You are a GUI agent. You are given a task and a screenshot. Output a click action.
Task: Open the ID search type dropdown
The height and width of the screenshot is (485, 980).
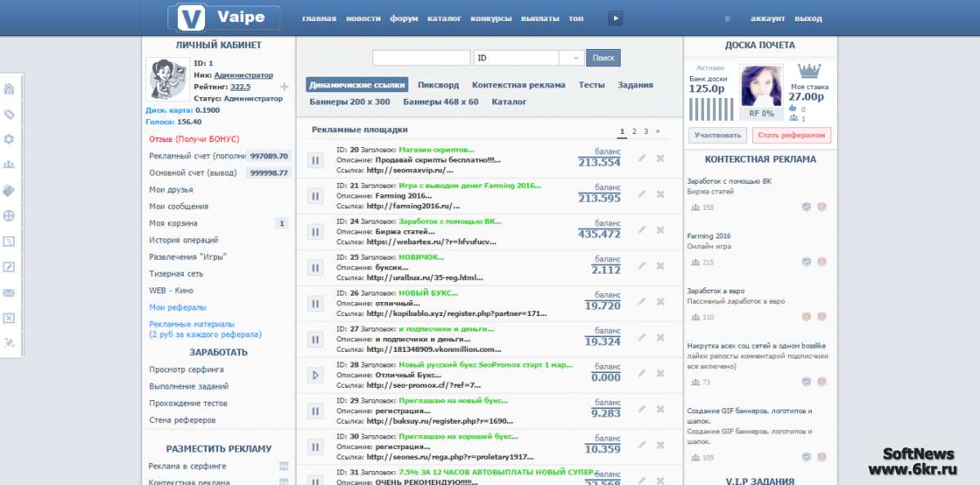click(575, 58)
